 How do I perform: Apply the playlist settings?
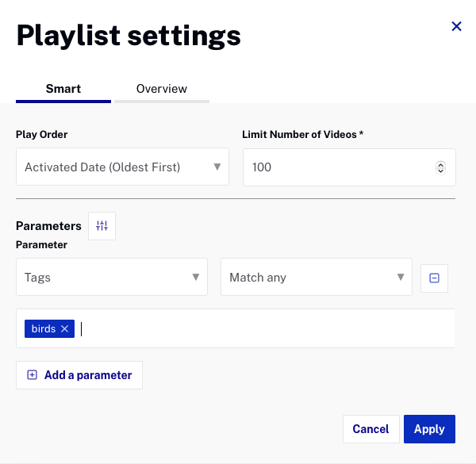pyautogui.click(x=429, y=429)
